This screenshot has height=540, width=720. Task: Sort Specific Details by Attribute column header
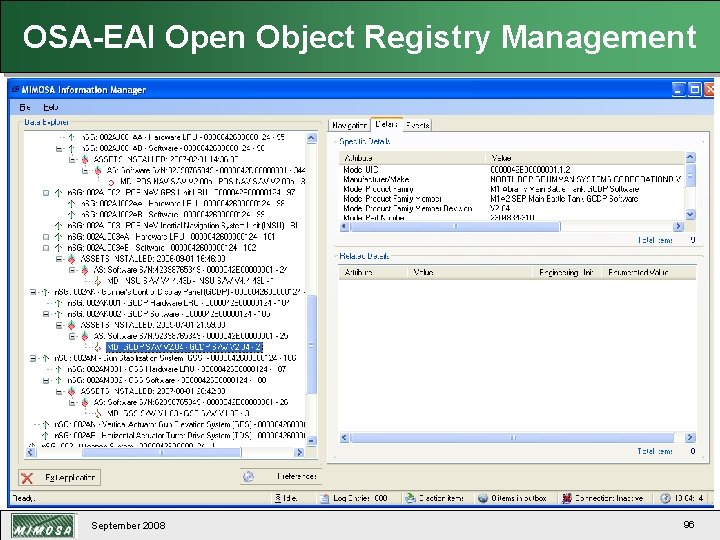point(412,158)
